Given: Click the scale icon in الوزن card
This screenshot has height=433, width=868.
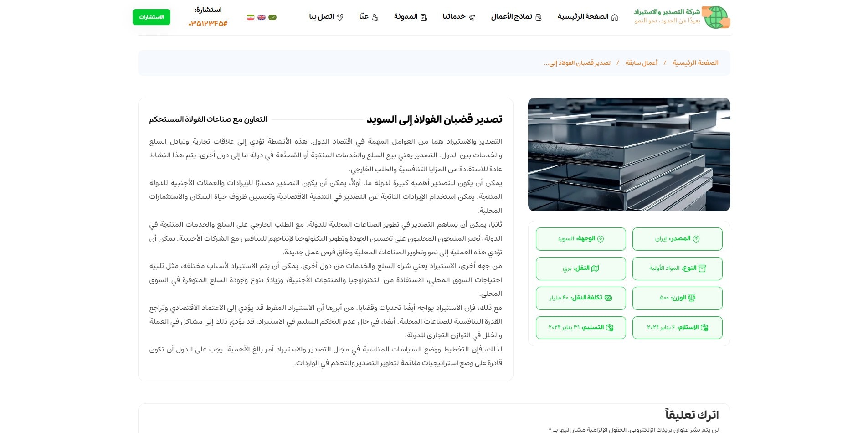Looking at the screenshot, I should 692,297.
